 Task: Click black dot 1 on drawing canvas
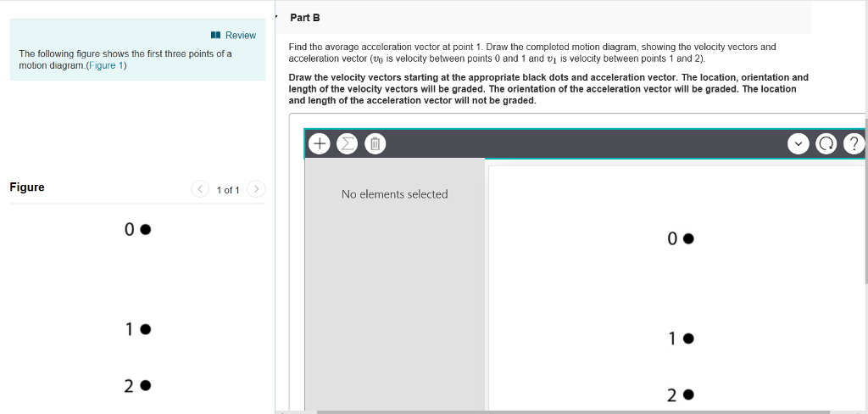(x=688, y=338)
